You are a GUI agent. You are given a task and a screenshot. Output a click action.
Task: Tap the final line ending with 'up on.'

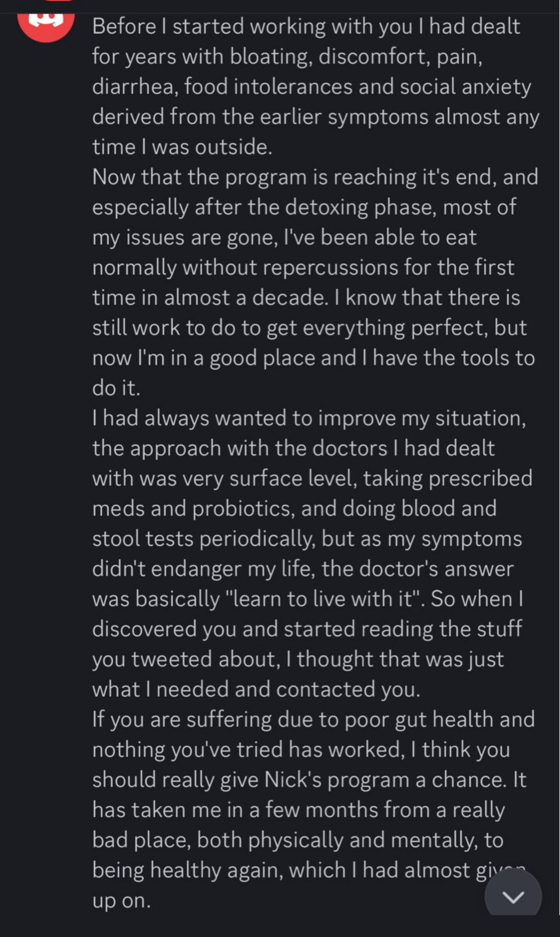[x=121, y=902]
